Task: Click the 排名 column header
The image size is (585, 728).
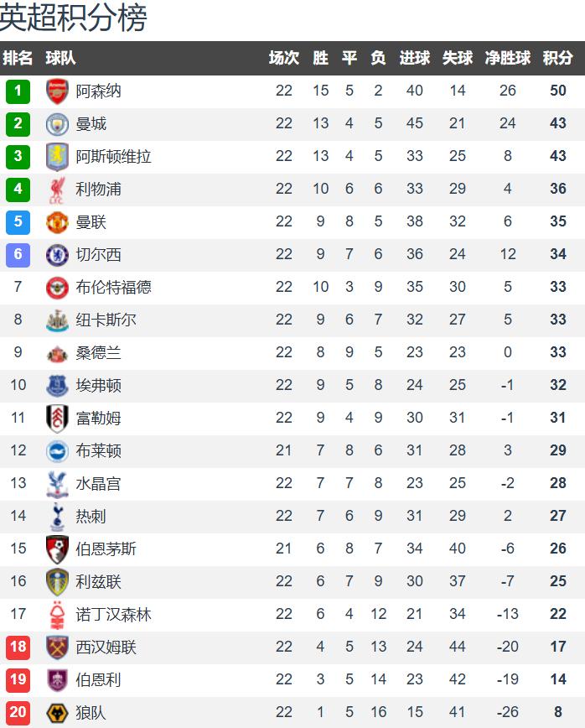Action: tap(18, 58)
